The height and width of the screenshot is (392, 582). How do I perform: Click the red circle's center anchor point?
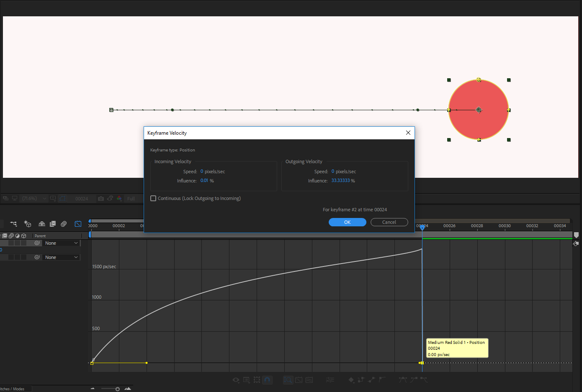coord(479,110)
